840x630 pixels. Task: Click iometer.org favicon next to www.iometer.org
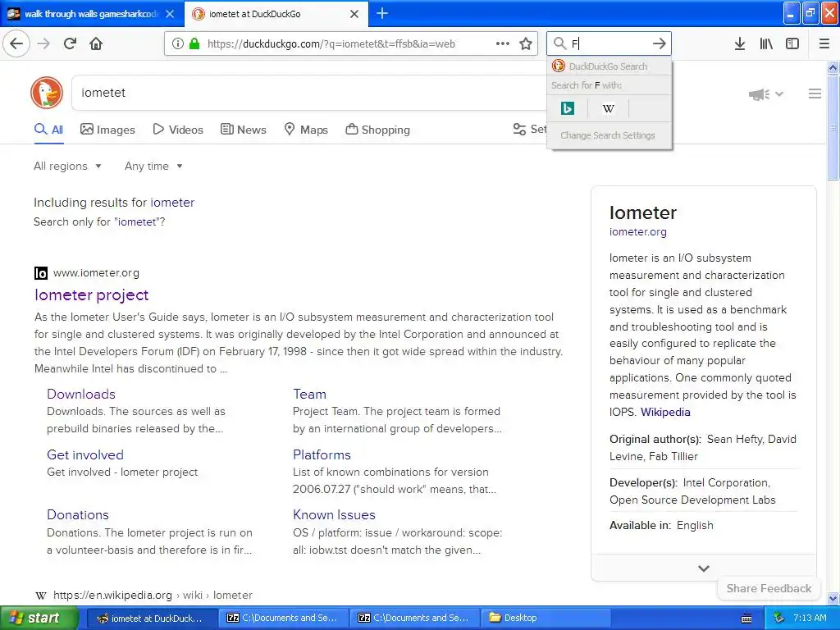tap(41, 273)
